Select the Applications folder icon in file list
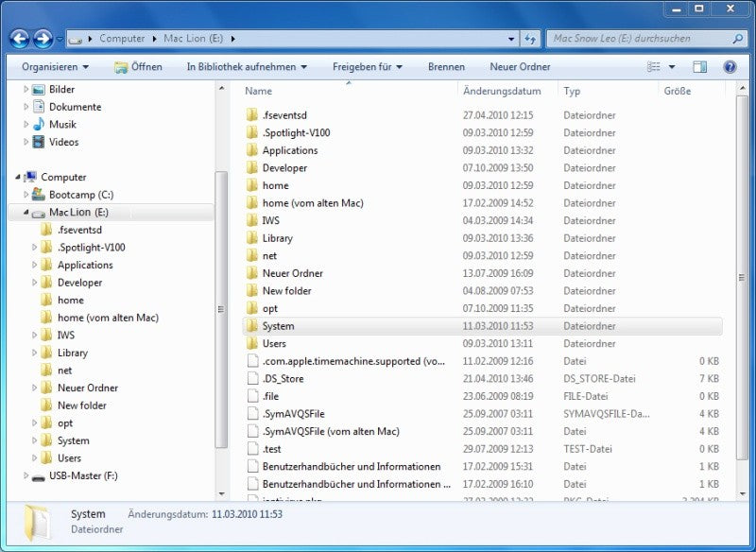This screenshot has height=552, width=756. click(x=251, y=150)
